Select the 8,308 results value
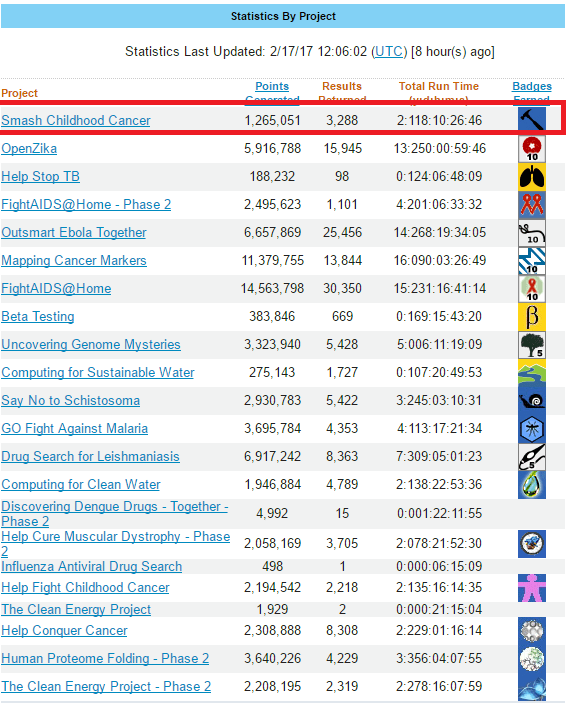 [342, 630]
